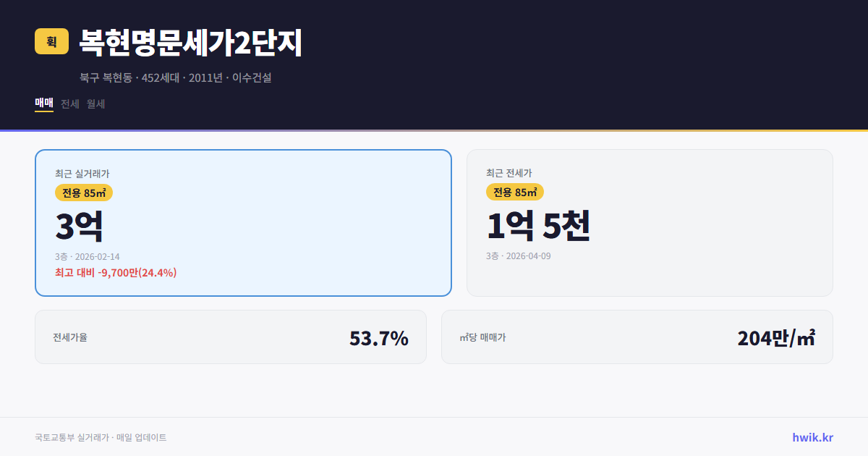The width and height of the screenshot is (868, 456).
Task: Click the 53.7% jeonse ratio value
Action: [x=379, y=337]
